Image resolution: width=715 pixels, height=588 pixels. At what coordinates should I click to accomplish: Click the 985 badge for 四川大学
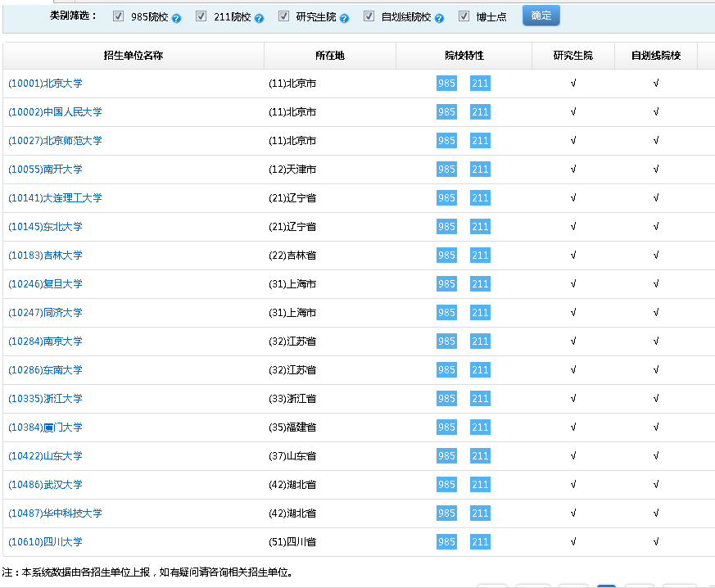click(x=446, y=541)
